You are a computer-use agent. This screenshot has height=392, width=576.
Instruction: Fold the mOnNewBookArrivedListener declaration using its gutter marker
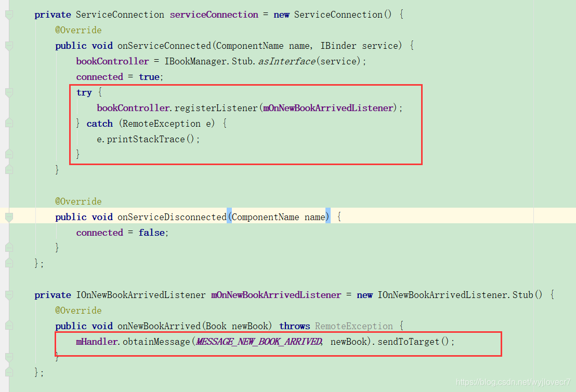pyautogui.click(x=9, y=295)
